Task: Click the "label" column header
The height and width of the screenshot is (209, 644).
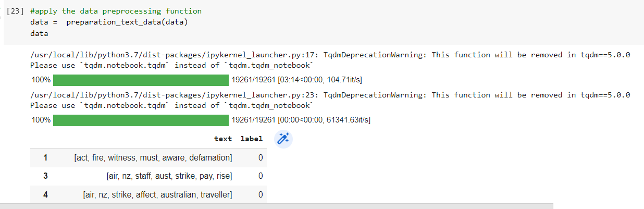Action: (251, 139)
